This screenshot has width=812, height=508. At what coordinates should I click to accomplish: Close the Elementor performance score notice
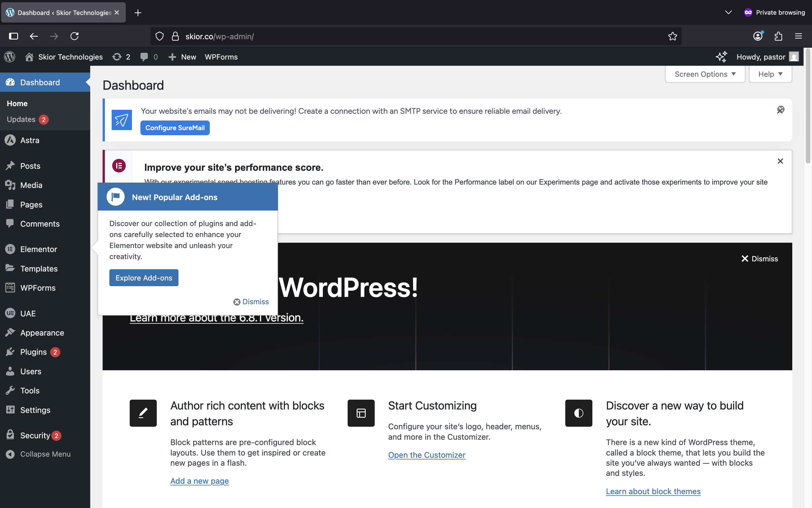[780, 161]
